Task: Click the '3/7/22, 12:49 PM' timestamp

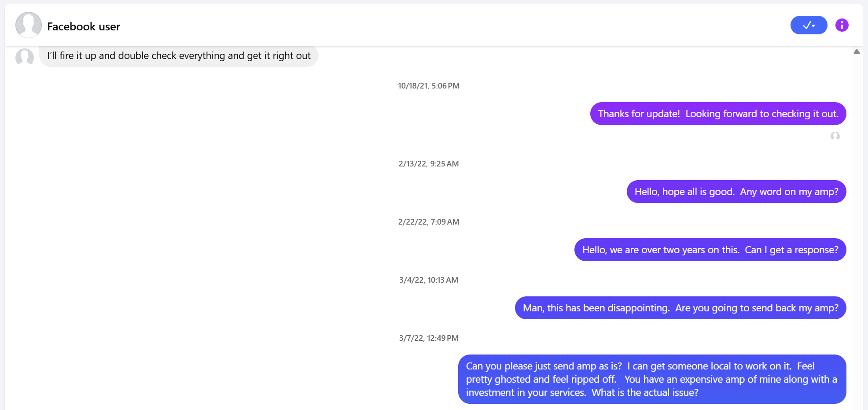Action: coord(428,338)
